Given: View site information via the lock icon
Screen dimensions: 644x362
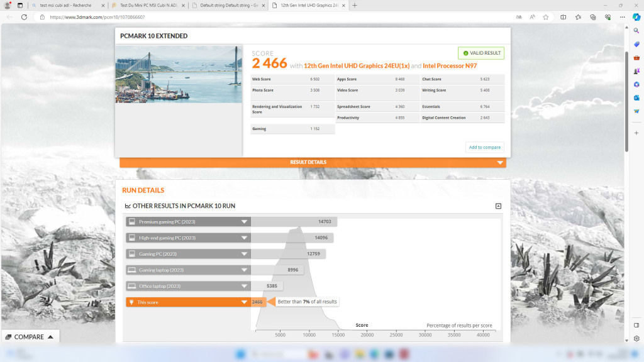Looking at the screenshot, I should tap(42, 17).
